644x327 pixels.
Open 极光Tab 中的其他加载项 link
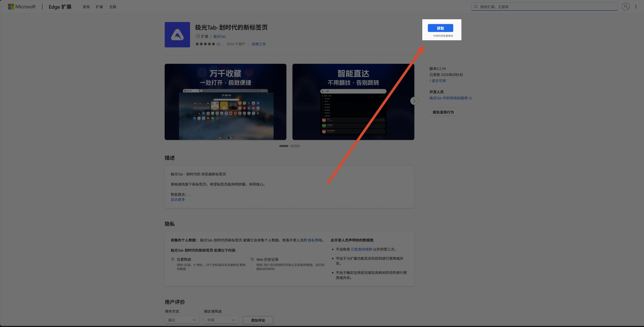tap(450, 98)
